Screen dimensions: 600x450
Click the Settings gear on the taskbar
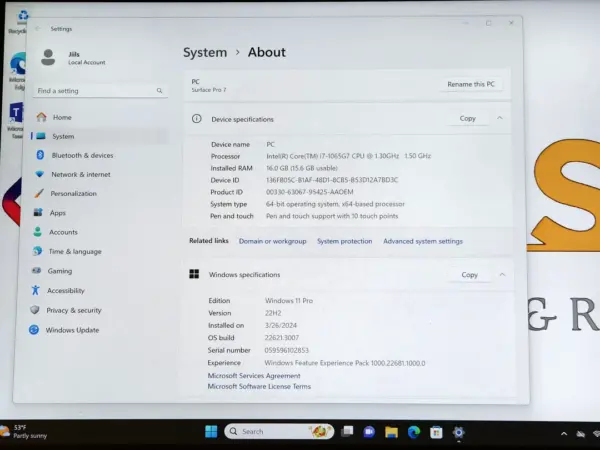458,432
